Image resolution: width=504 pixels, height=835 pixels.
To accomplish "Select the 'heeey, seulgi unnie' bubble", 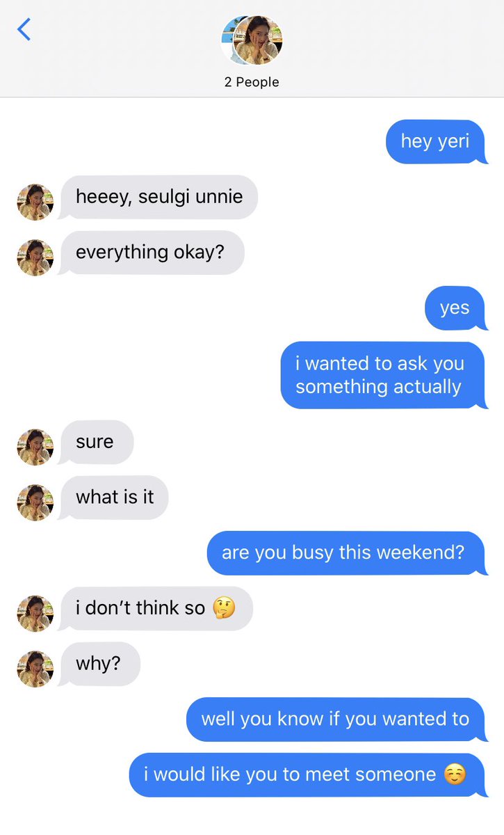I will [x=158, y=197].
